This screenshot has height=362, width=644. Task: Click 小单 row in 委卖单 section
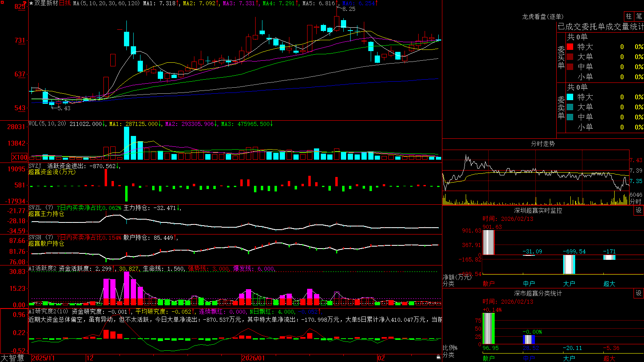click(605, 127)
